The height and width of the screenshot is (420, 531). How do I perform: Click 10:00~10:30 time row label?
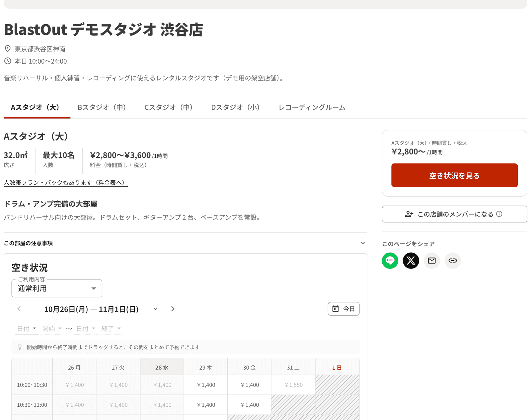pyautogui.click(x=32, y=385)
